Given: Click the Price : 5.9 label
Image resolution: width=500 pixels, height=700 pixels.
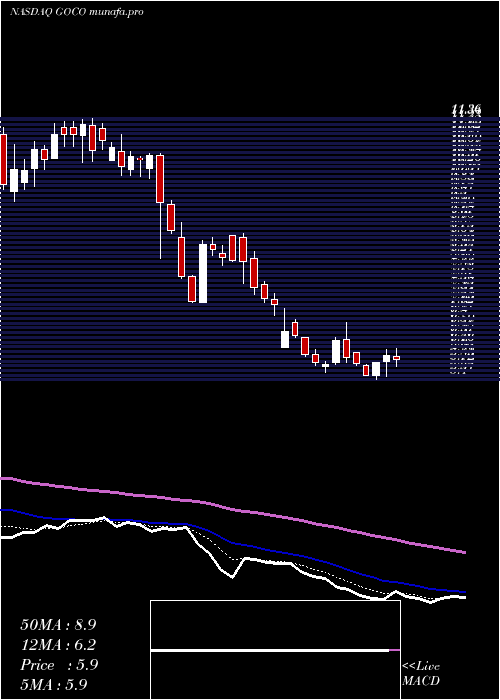Looking at the screenshot, I should point(59,665).
